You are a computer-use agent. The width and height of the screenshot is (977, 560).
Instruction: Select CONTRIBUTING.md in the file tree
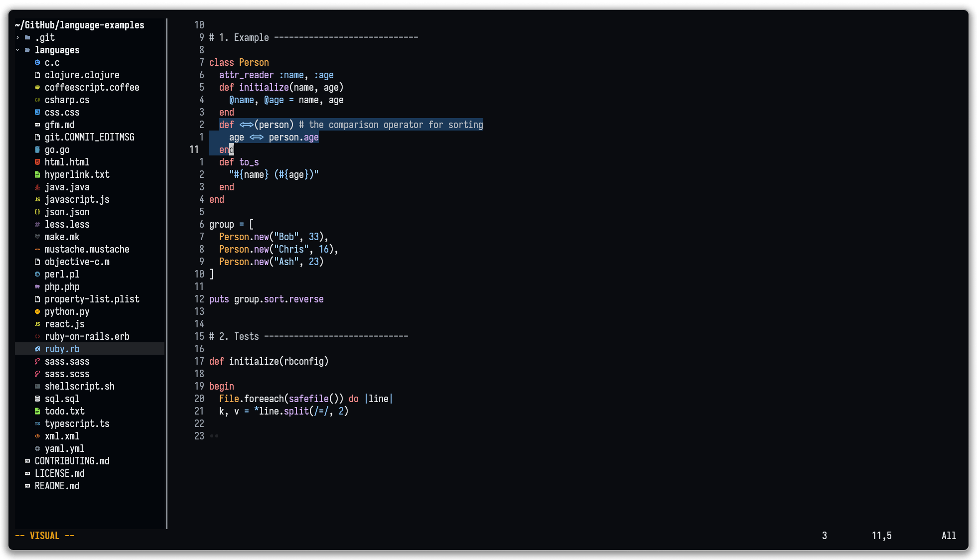pyautogui.click(x=72, y=461)
